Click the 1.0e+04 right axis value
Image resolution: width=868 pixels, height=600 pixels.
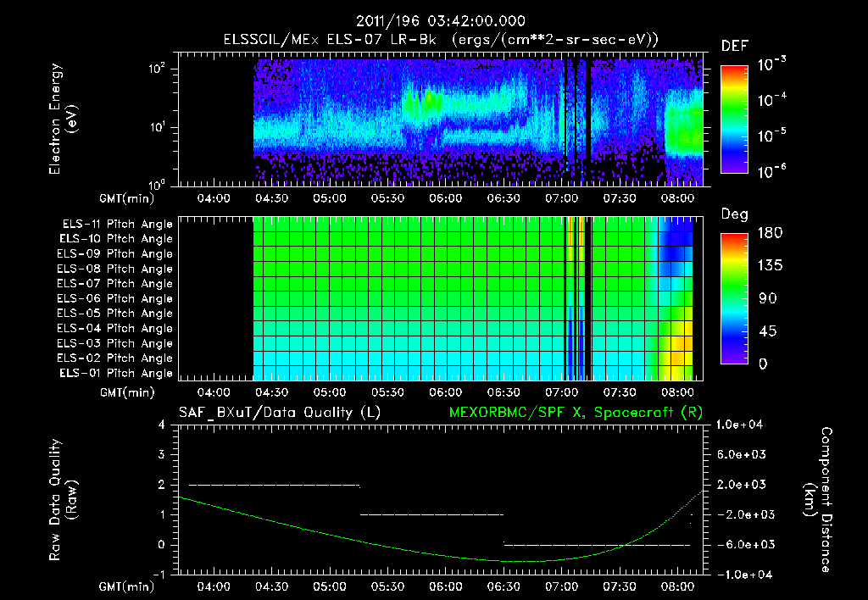pos(739,425)
